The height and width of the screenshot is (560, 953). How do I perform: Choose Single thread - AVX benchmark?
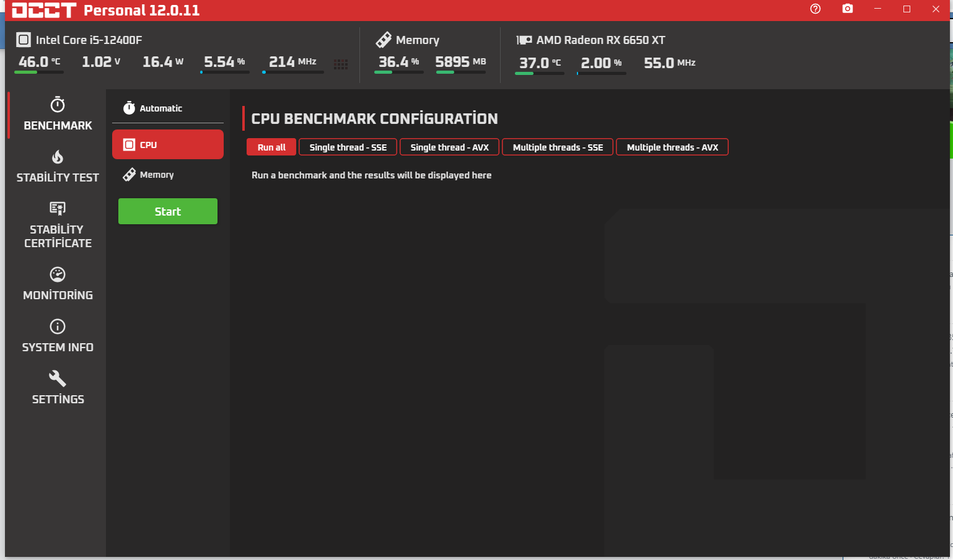(x=449, y=147)
